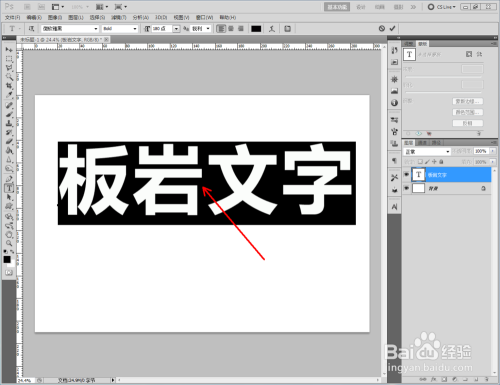Switch to the Channels tab in layers panel
The height and width of the screenshot is (385, 500).
pyautogui.click(x=422, y=143)
